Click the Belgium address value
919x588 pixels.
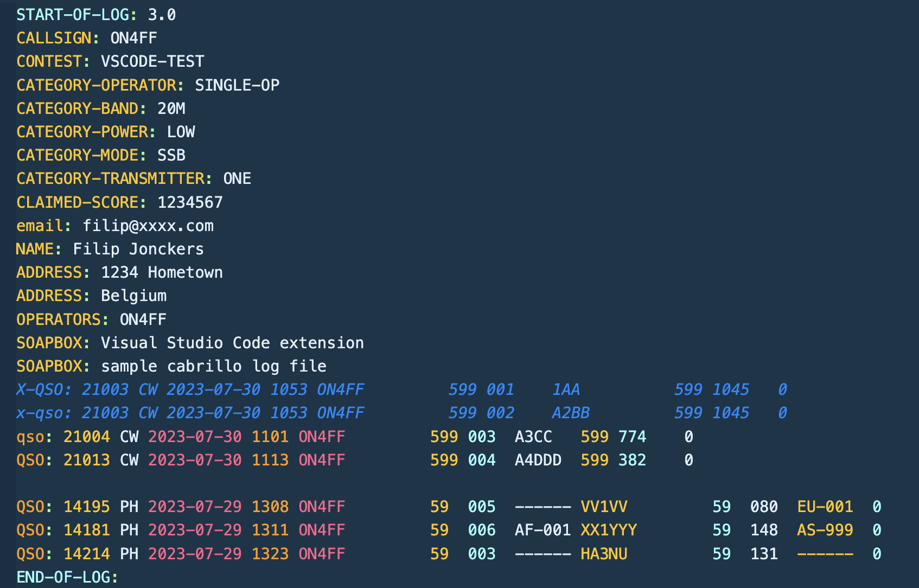(x=133, y=296)
